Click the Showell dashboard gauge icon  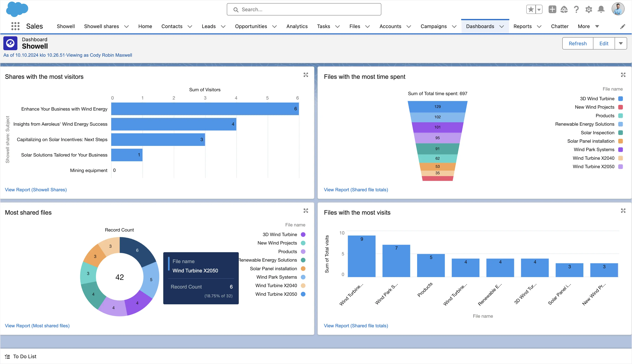(x=10, y=43)
